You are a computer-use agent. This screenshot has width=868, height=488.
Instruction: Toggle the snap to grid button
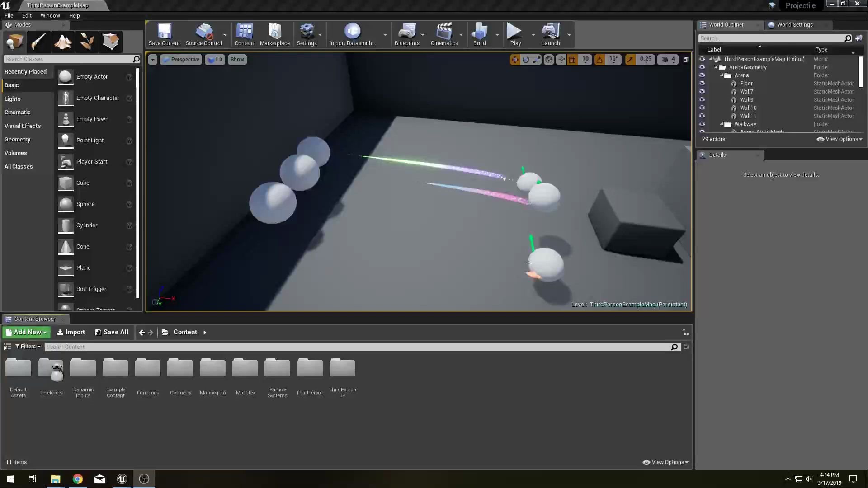pos(572,59)
